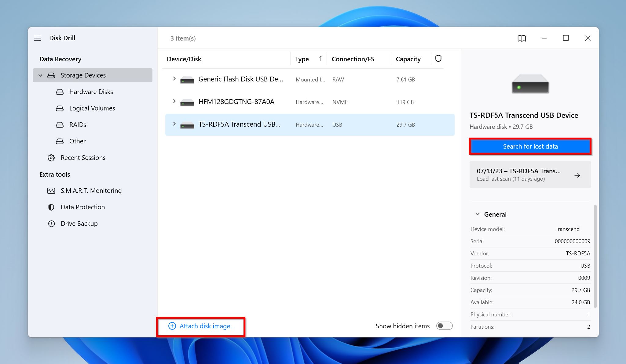Navigate to Logical Volumes section
The image size is (626, 364).
click(92, 108)
